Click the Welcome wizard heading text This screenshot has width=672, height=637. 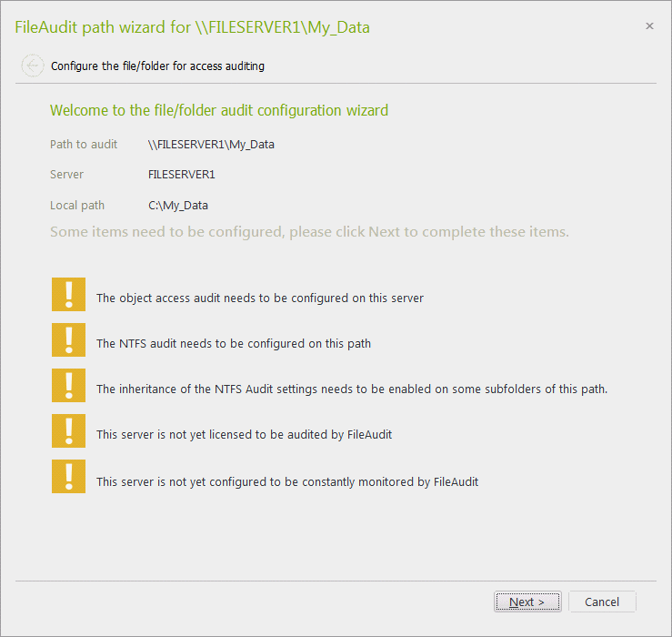point(219,110)
